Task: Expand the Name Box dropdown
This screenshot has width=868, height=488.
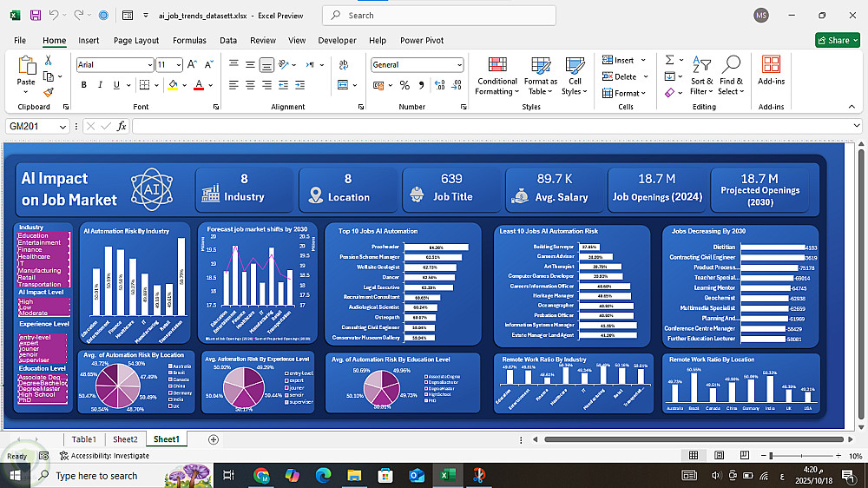Action: [62, 126]
